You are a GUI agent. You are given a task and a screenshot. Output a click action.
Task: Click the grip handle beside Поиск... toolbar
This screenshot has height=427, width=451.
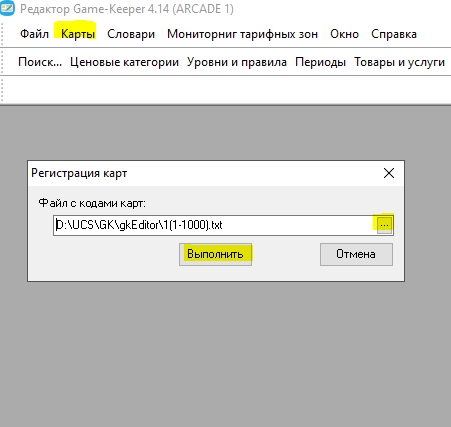(2, 62)
